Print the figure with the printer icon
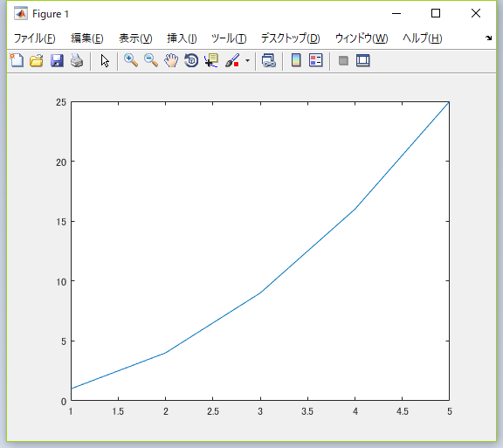The width and height of the screenshot is (503, 448). click(77, 60)
